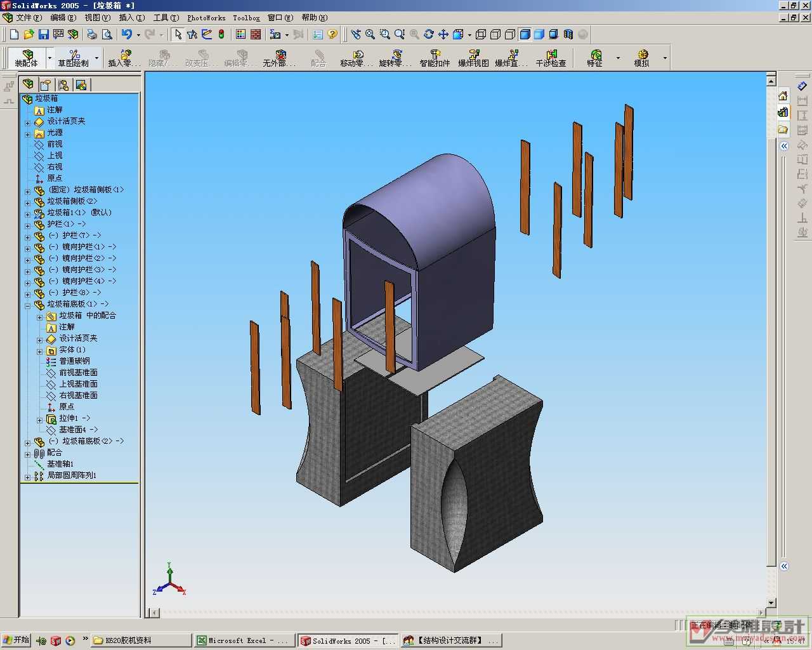The width and height of the screenshot is (812, 650).
Task: Click Move Component (移动零...) button
Action: pyautogui.click(x=357, y=58)
